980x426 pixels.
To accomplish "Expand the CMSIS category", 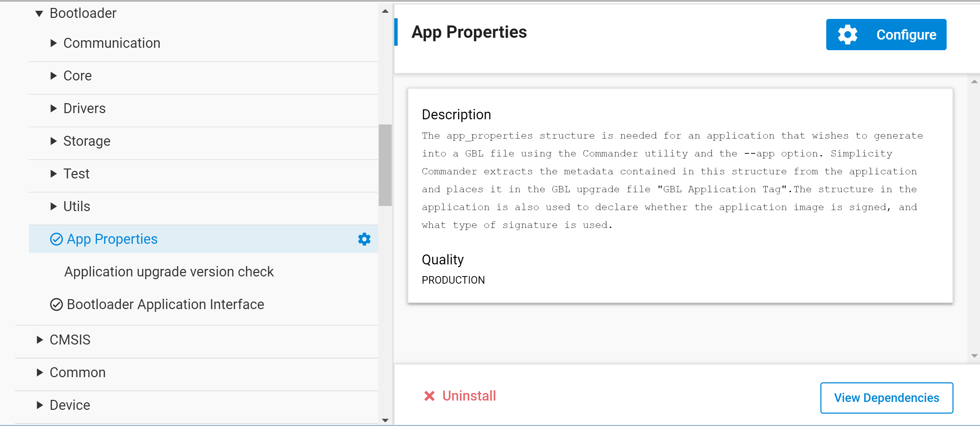I will [39, 339].
